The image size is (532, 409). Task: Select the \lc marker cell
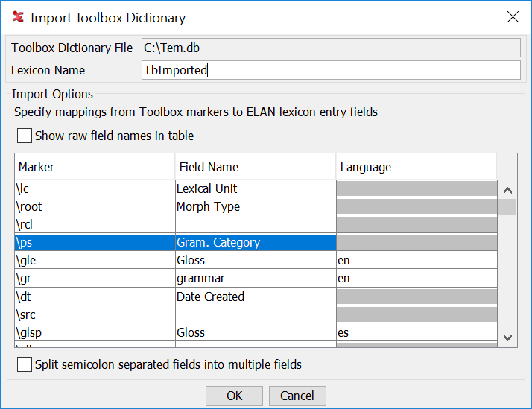point(95,188)
